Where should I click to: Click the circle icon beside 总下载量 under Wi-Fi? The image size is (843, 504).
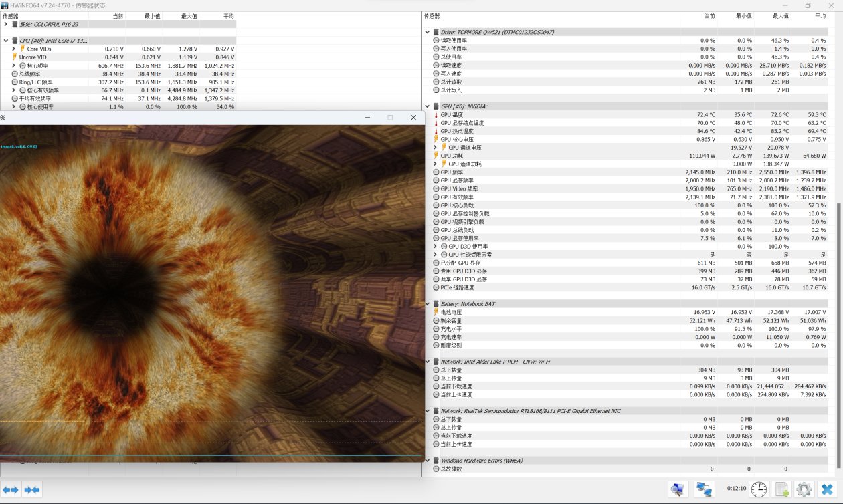coord(436,370)
